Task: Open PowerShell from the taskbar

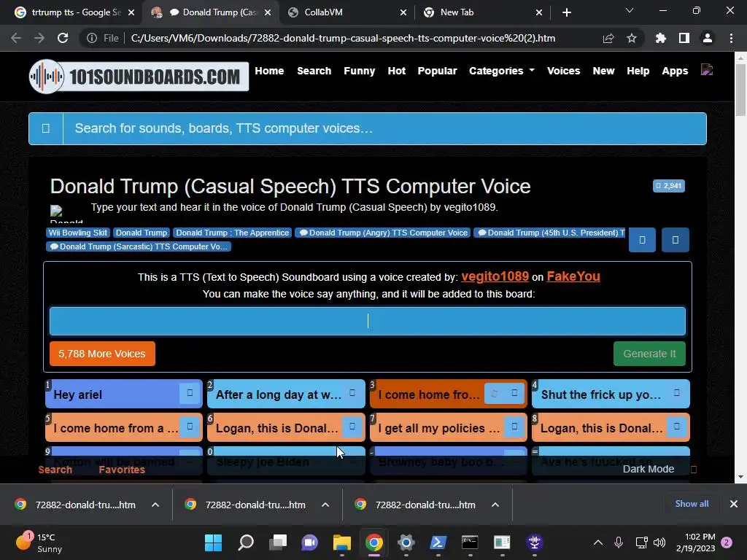Action: [x=438, y=542]
